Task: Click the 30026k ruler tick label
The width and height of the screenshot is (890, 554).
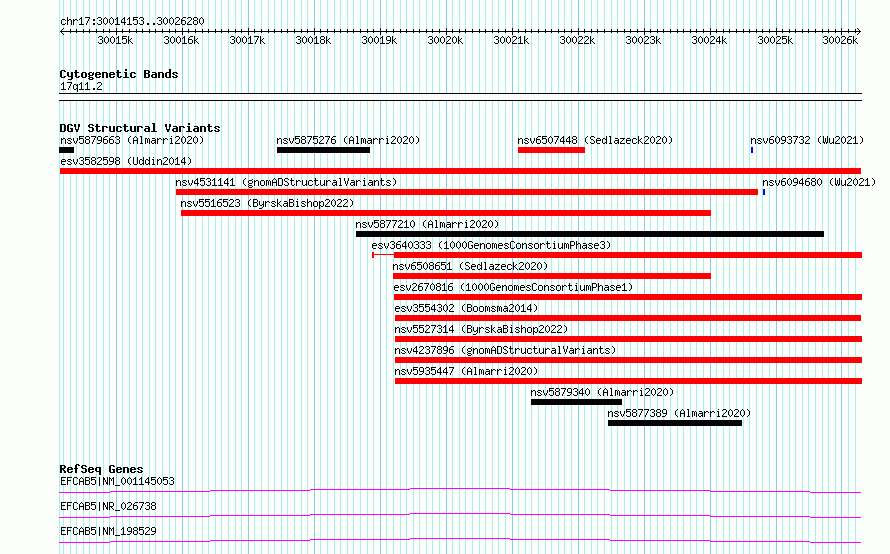Action: [840, 40]
